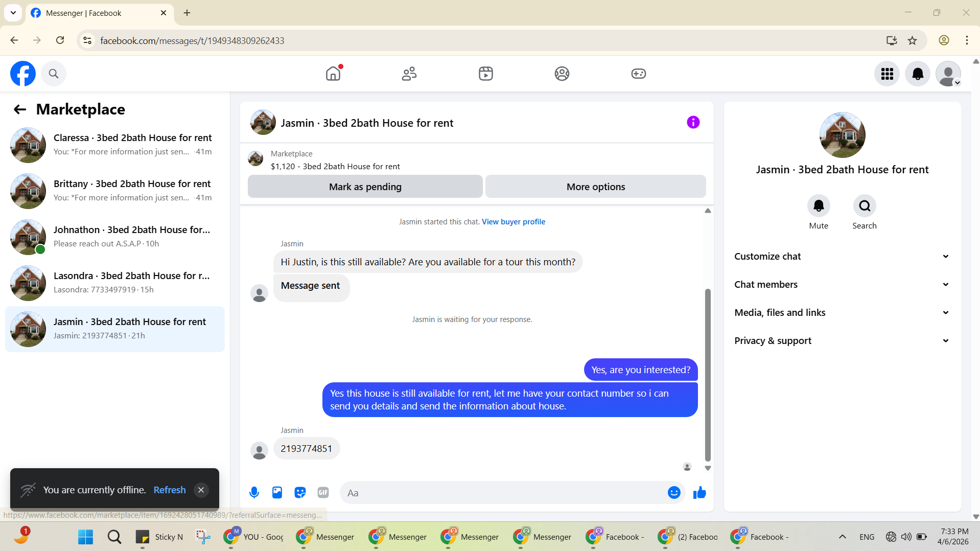980x551 pixels.
Task: Open the emoji picker smiley icon
Action: click(x=674, y=493)
